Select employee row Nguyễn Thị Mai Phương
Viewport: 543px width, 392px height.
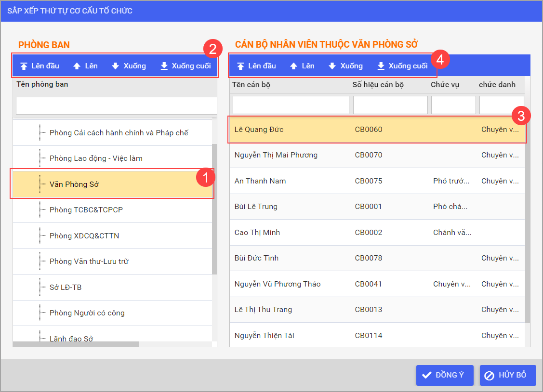coord(276,155)
